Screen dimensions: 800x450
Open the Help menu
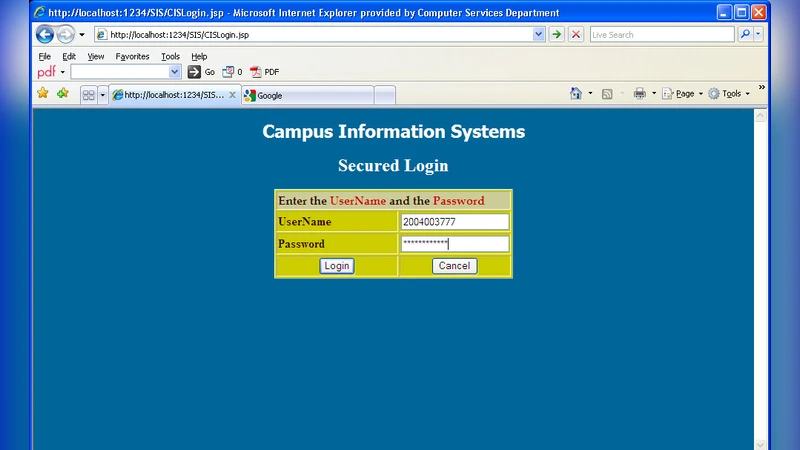[x=199, y=56]
